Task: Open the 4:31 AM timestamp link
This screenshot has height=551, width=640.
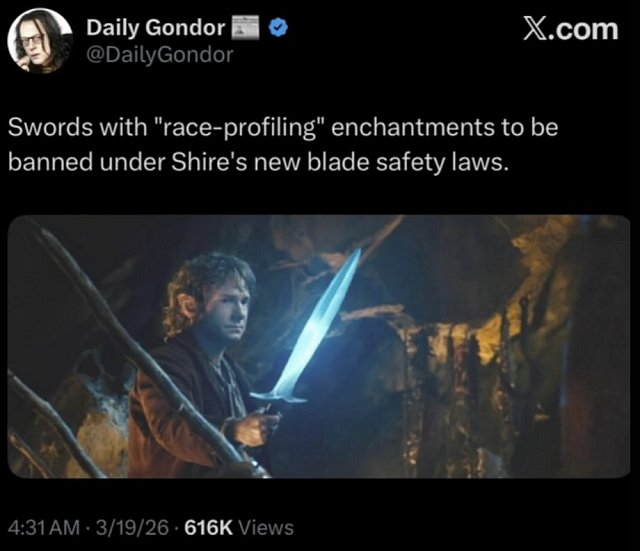Action: coord(44,528)
